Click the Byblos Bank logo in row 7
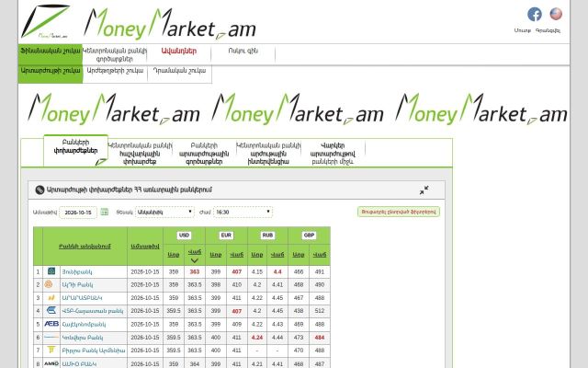This screenshot has width=588, height=368. [x=51, y=350]
